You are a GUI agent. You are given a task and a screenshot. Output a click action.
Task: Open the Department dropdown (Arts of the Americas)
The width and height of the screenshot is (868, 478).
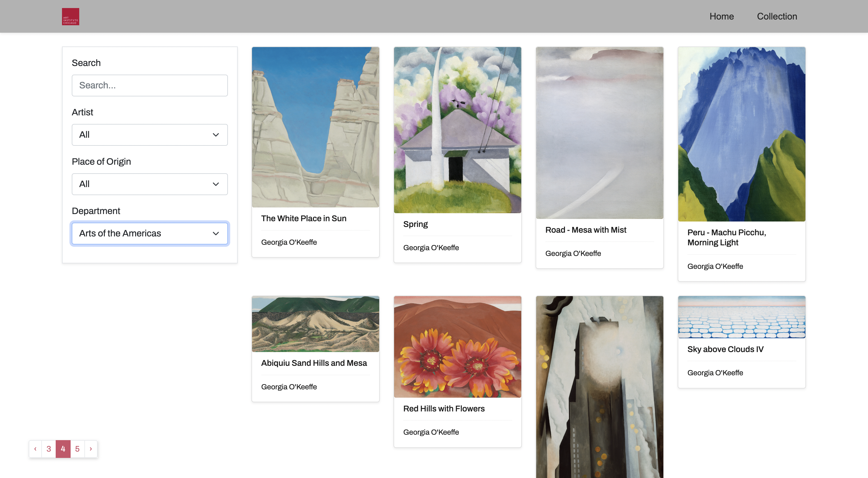point(150,233)
